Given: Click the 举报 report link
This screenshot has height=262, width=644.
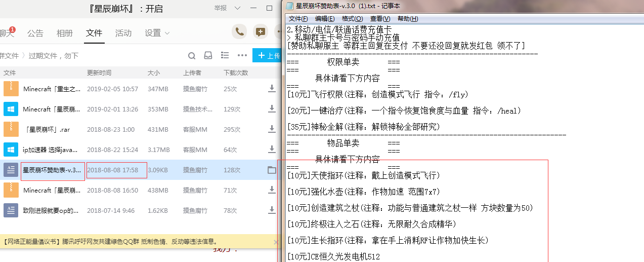Looking at the screenshot, I should (x=221, y=8).
